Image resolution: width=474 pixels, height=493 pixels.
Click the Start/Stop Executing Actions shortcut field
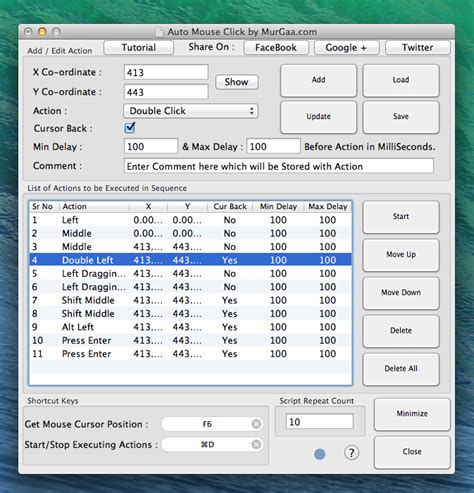click(212, 444)
